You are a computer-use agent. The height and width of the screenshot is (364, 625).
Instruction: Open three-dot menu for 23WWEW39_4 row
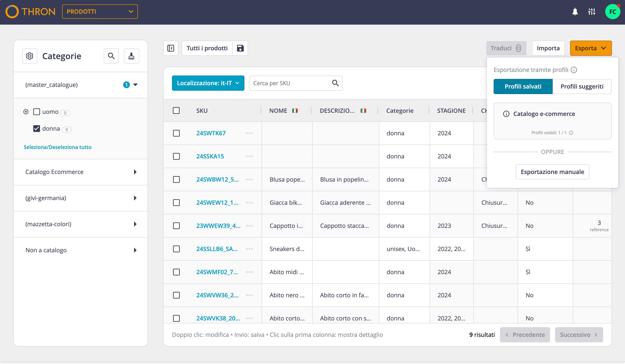point(249,226)
